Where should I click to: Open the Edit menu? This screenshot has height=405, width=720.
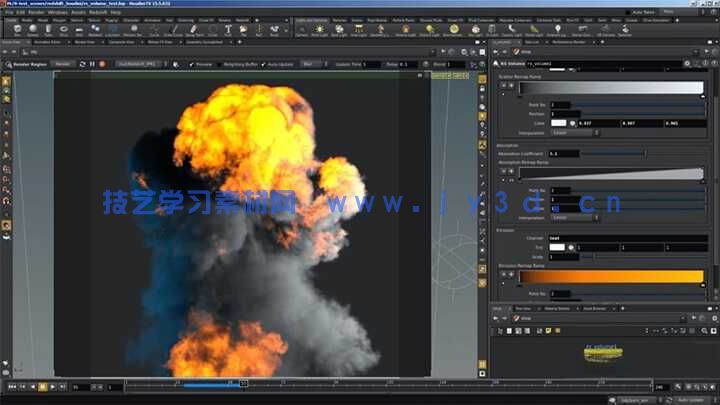[x=21, y=13]
